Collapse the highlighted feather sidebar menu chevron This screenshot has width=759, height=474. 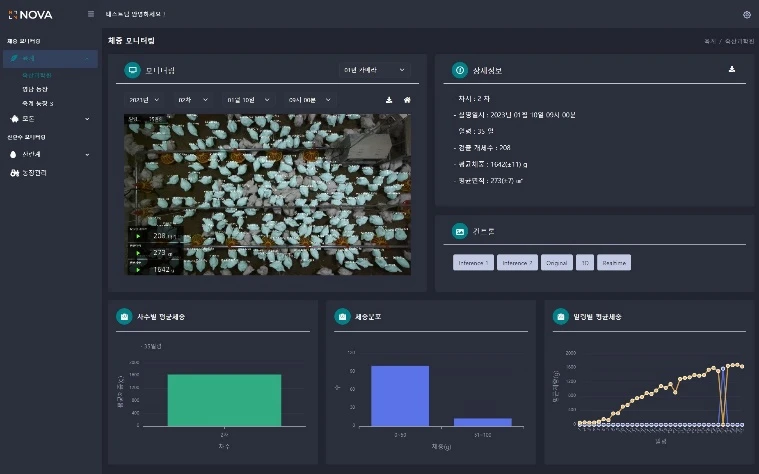(x=87, y=59)
